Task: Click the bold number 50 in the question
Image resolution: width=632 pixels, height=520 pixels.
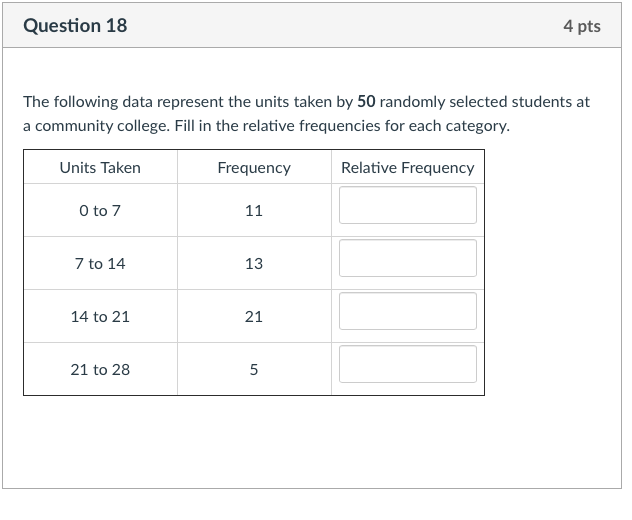Action: 367,102
